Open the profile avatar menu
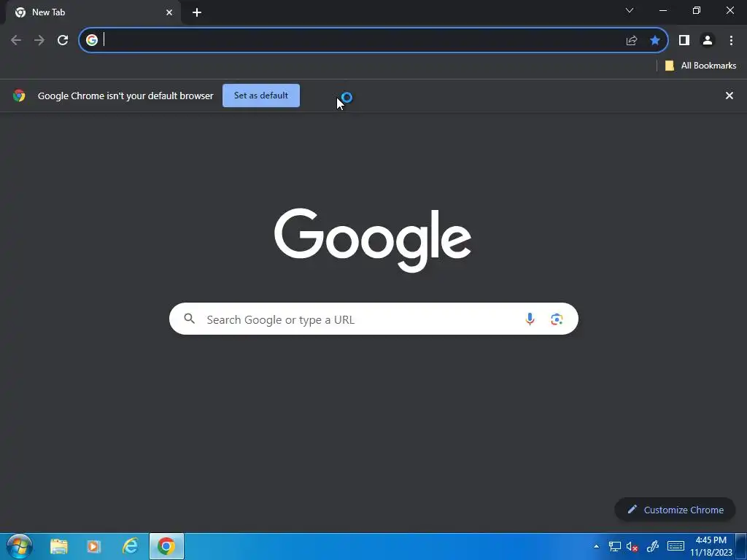 pyautogui.click(x=708, y=40)
